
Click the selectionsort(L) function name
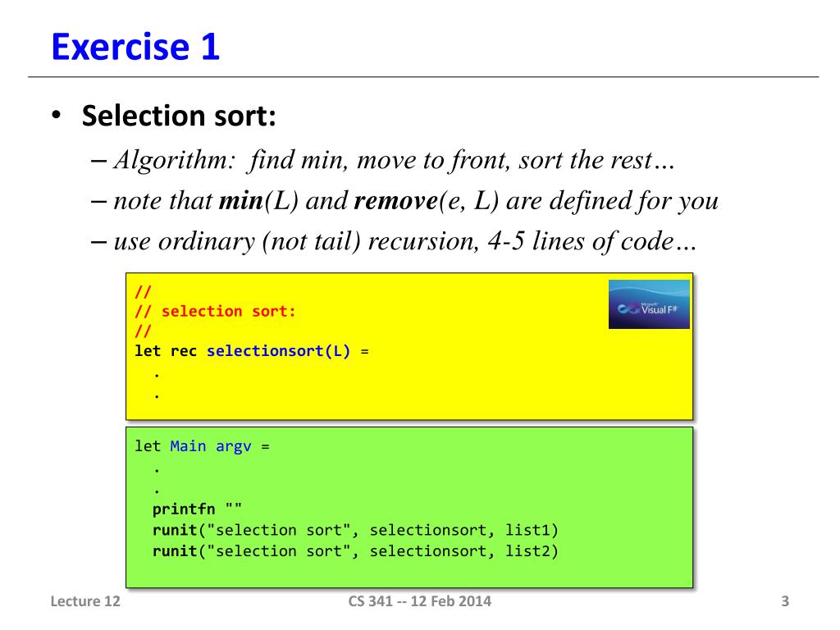(x=279, y=351)
